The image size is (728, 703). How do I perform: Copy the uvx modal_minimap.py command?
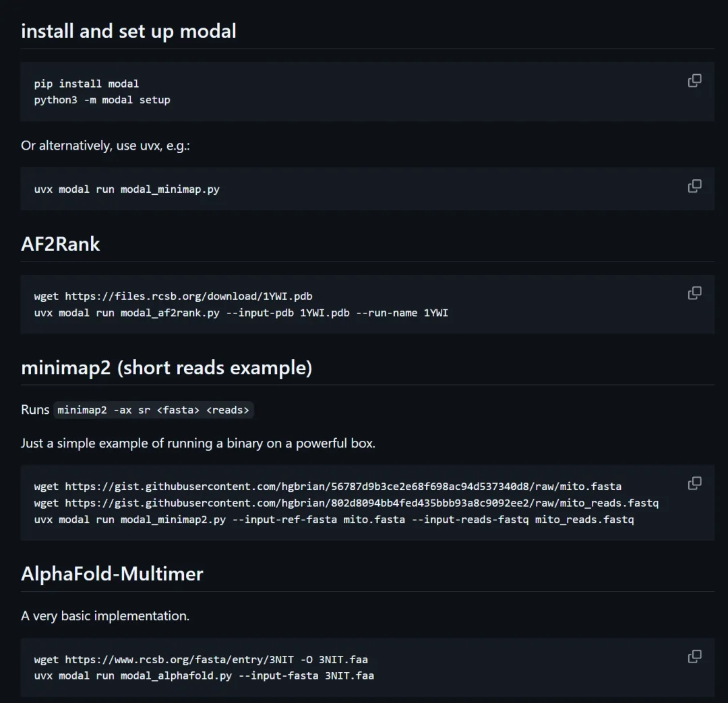coord(694,186)
